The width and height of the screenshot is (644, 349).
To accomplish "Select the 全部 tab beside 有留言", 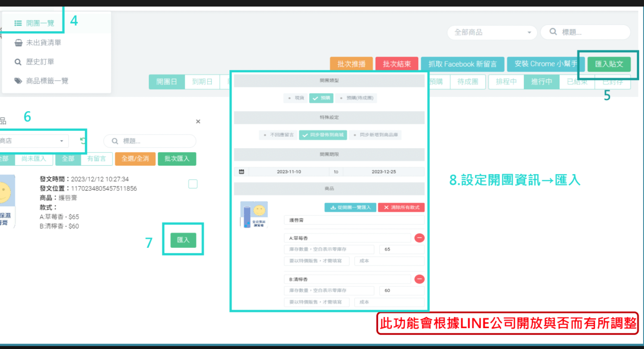I will [68, 159].
